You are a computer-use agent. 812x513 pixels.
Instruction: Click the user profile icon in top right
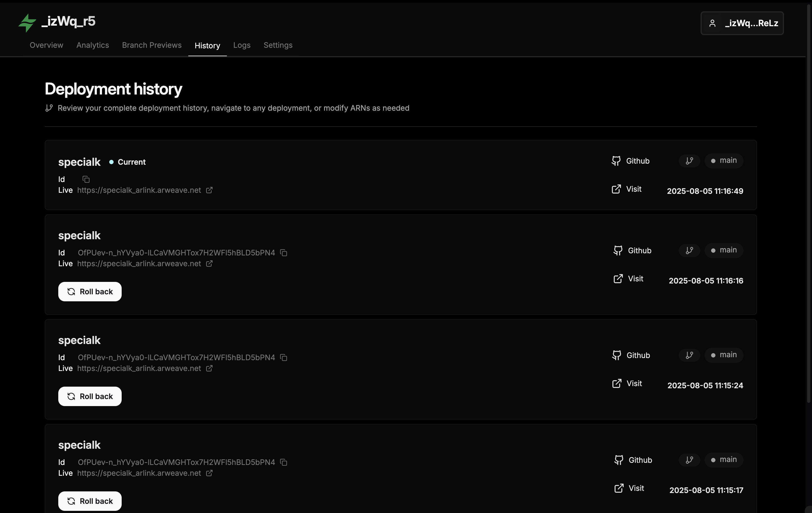pos(713,23)
